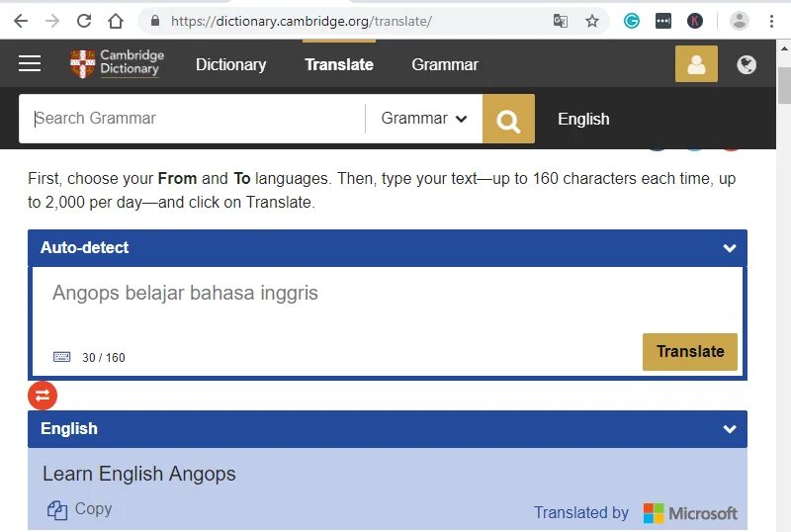Expand the English target language dropdown
Image resolution: width=791 pixels, height=532 pixels.
(x=388, y=429)
